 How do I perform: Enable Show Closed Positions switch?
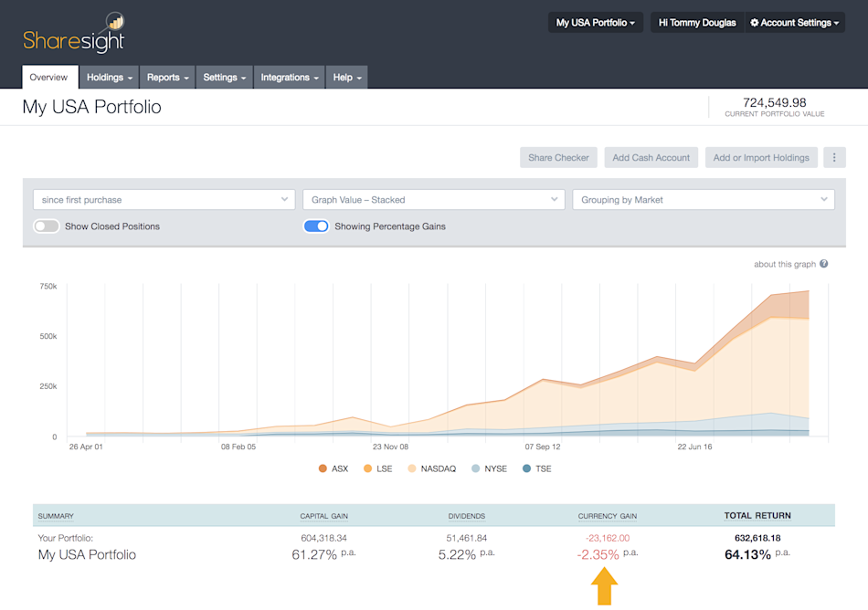point(47,226)
